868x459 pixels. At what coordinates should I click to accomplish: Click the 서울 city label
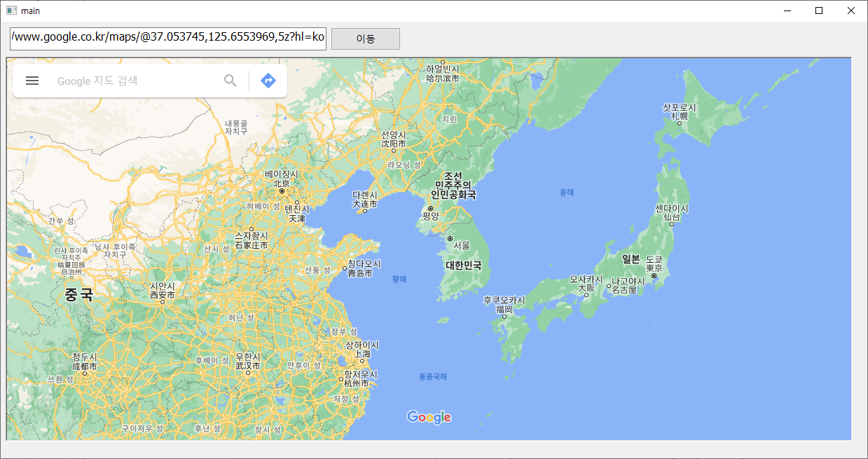click(x=462, y=246)
